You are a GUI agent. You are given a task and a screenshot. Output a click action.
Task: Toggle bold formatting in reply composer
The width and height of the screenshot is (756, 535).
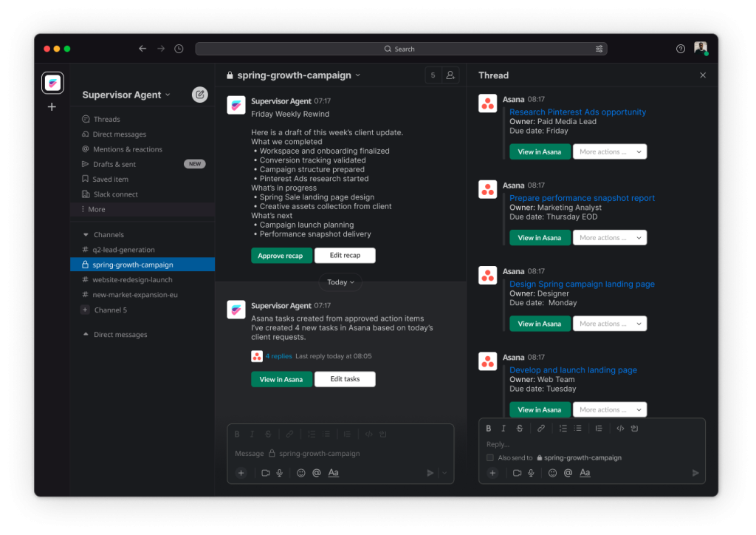coord(488,428)
